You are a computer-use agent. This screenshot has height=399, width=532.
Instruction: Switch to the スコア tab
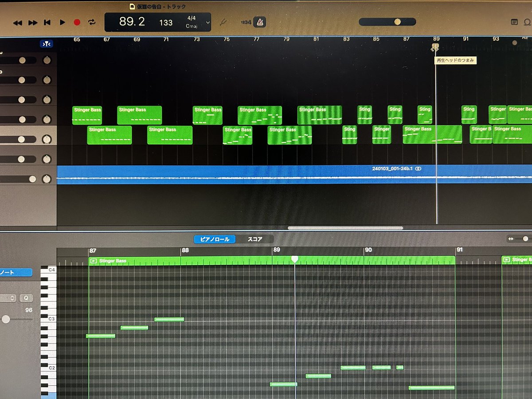254,239
